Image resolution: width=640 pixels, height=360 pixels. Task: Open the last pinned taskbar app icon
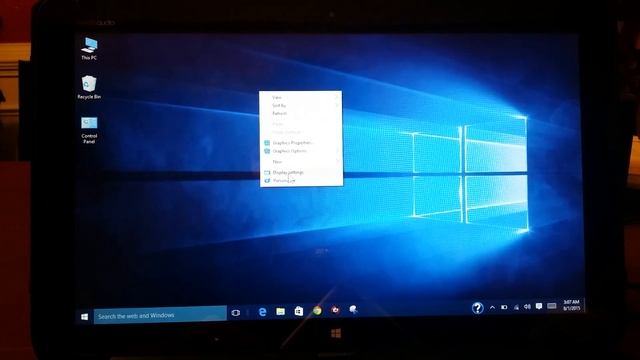[x=353, y=310]
